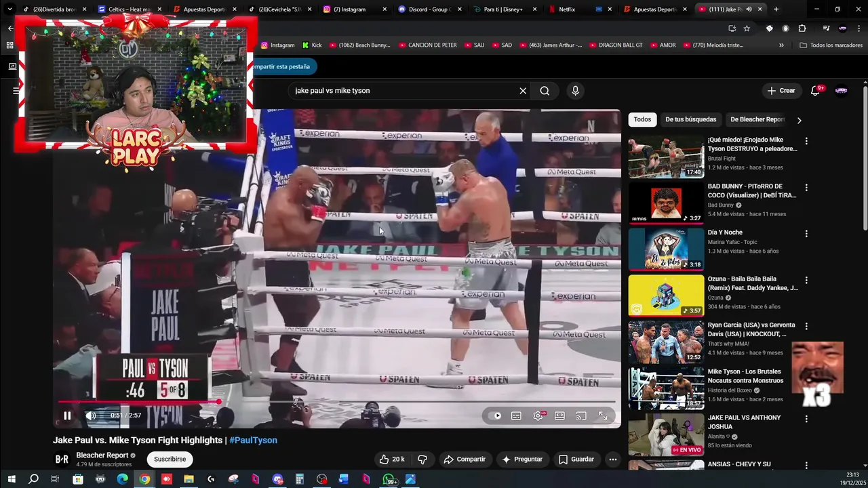Open Microsoft Edge from the taskbar

(122, 479)
